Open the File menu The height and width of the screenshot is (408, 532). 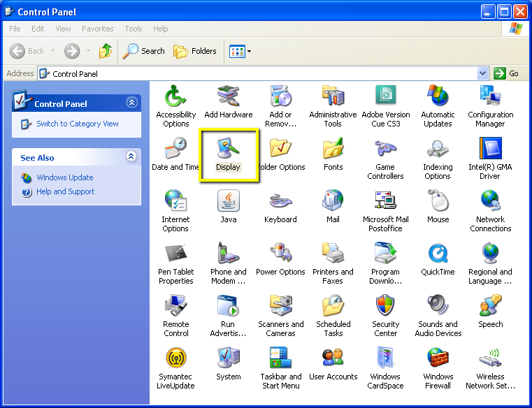point(15,29)
